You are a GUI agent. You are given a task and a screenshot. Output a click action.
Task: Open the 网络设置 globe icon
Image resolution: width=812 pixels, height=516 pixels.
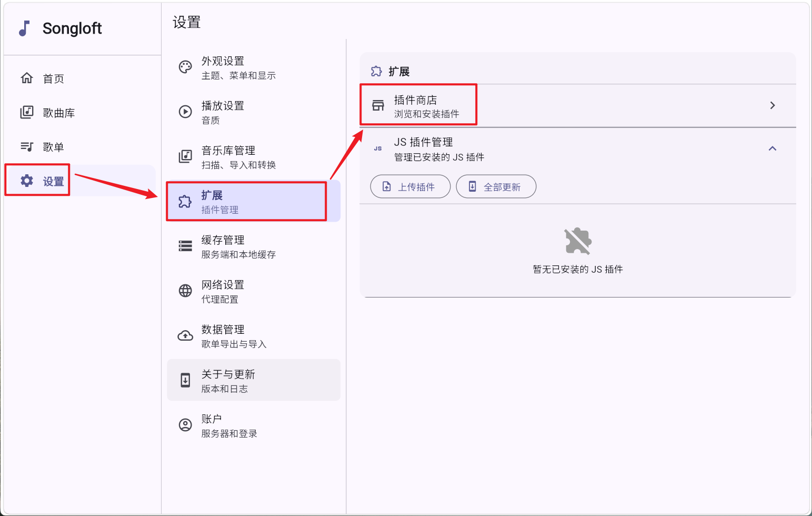coord(185,291)
